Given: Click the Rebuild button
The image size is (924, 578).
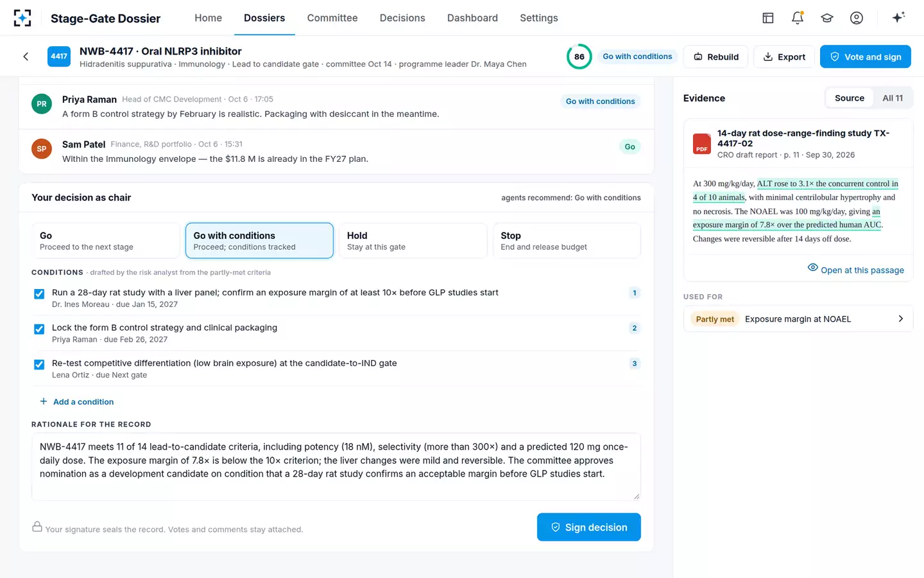Looking at the screenshot, I should click(x=716, y=57).
